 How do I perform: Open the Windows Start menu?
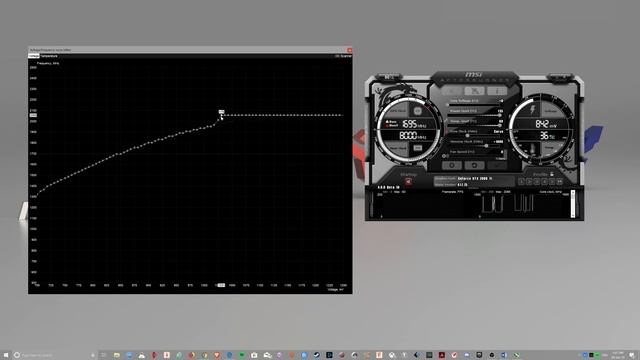pos(6,355)
